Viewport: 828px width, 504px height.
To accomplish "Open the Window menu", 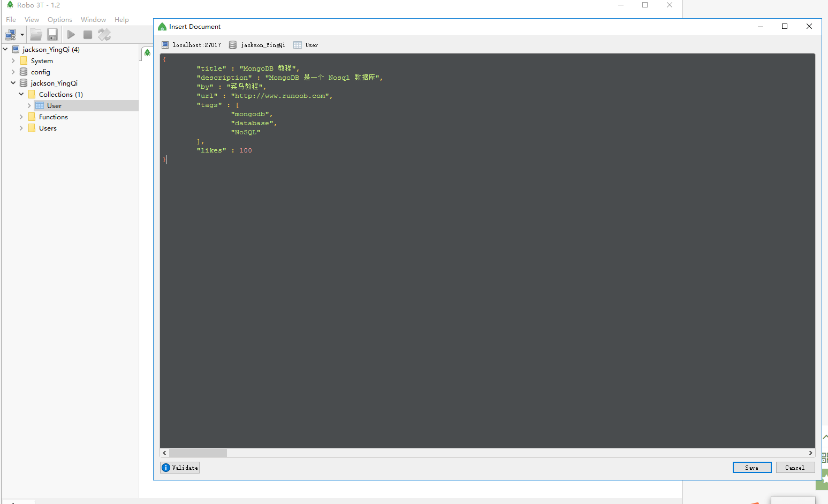I will click(93, 20).
